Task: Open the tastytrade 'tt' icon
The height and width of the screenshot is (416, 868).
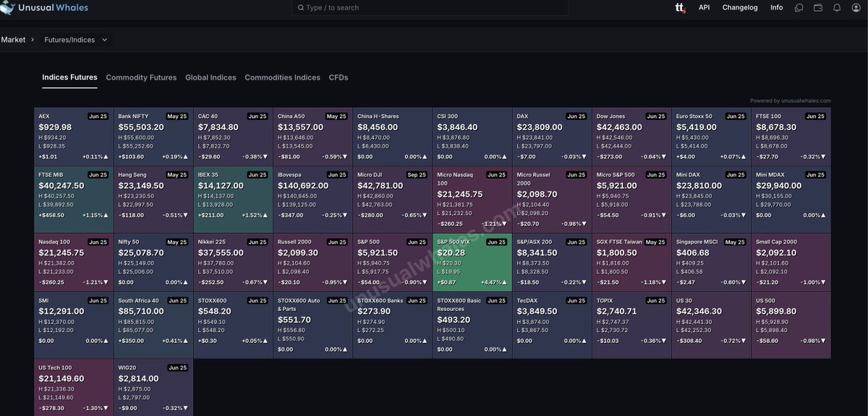Action: [680, 7]
